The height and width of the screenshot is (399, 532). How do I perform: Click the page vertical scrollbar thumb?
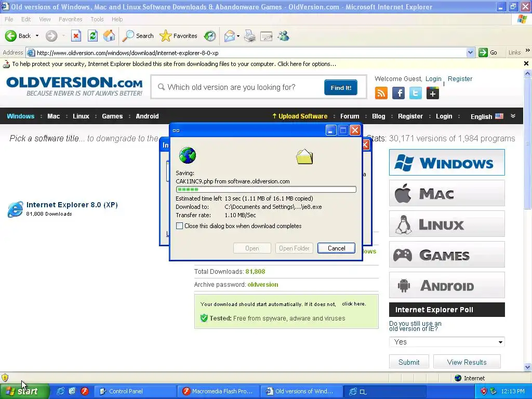point(528,142)
